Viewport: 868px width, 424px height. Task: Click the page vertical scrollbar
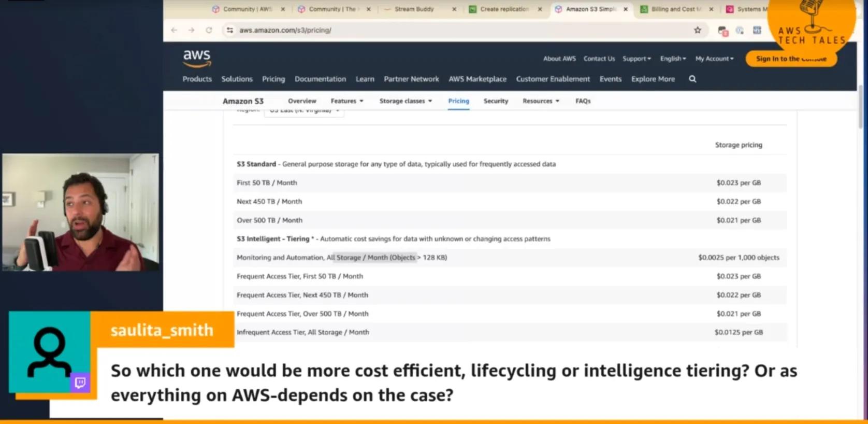[x=860, y=106]
